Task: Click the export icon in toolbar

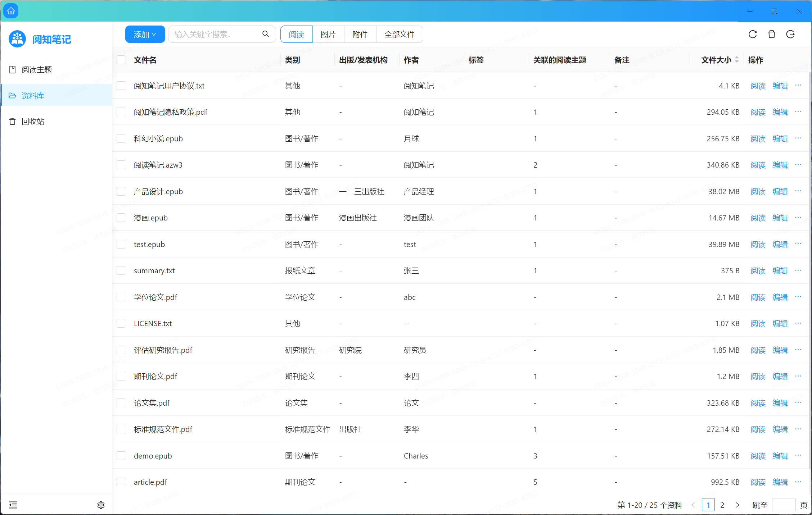Action: (x=790, y=34)
